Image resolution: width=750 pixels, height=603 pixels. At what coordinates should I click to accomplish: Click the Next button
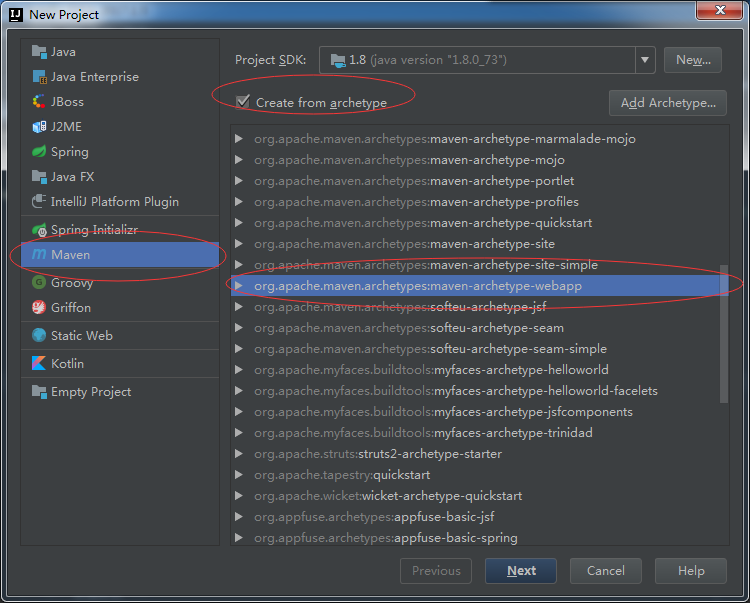point(521,570)
